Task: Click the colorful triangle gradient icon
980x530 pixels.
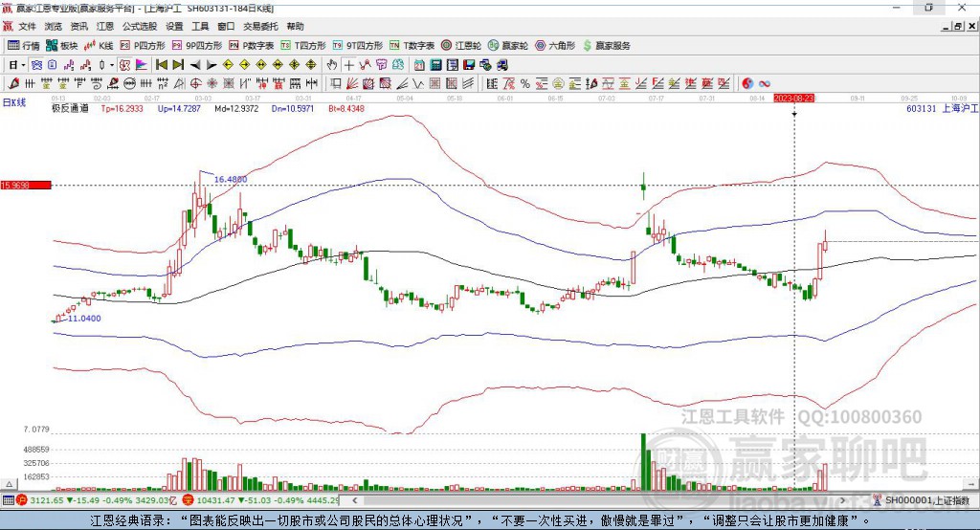Action: coord(142,65)
